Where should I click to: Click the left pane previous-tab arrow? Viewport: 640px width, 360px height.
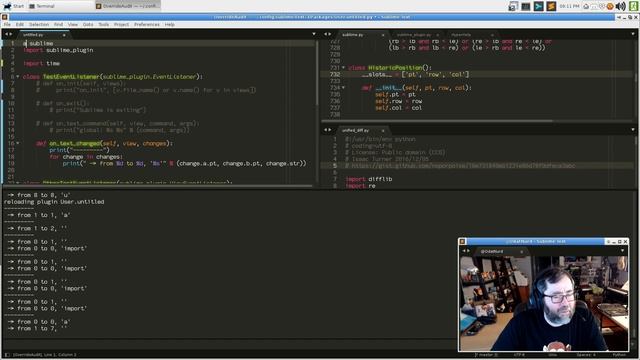[6, 34]
